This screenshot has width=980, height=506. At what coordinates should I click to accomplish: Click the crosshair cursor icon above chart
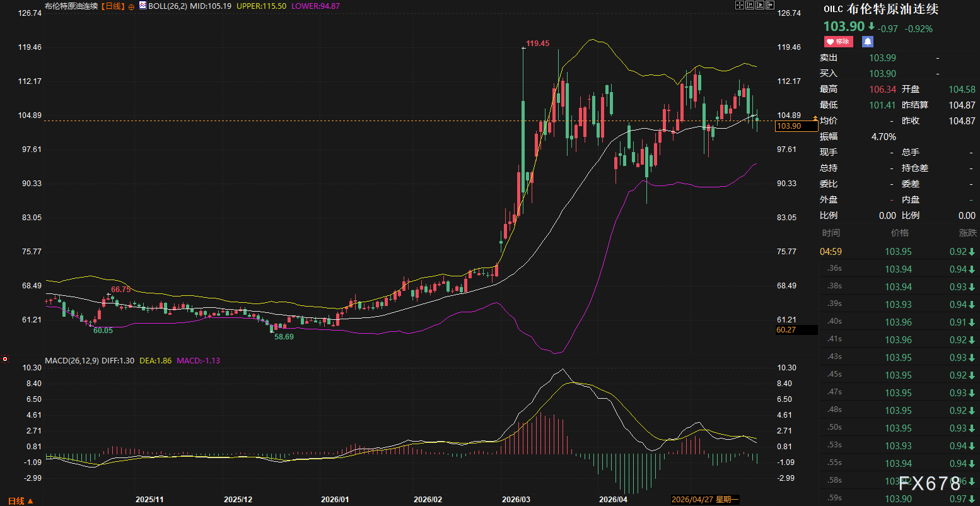740,5
